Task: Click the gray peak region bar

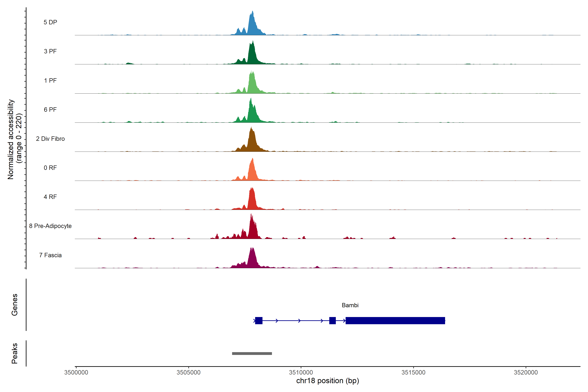Action: pos(252,353)
